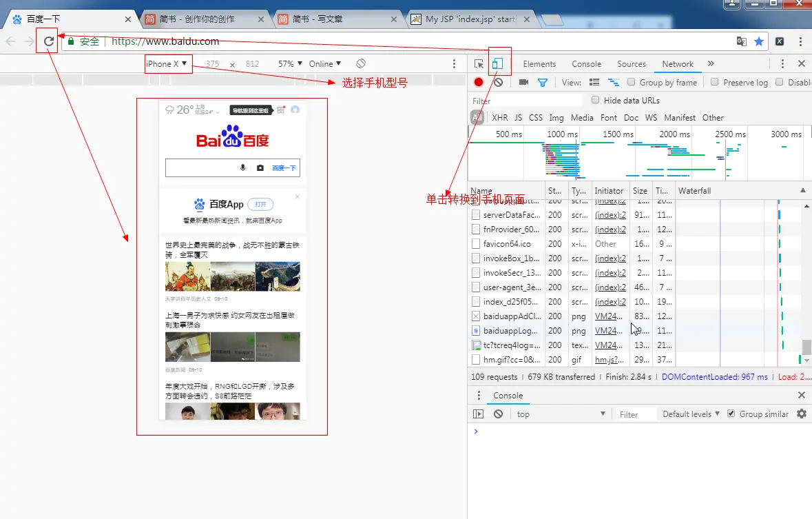The width and height of the screenshot is (812, 519).
Task: Open hm.js initiator link
Action: click(610, 359)
